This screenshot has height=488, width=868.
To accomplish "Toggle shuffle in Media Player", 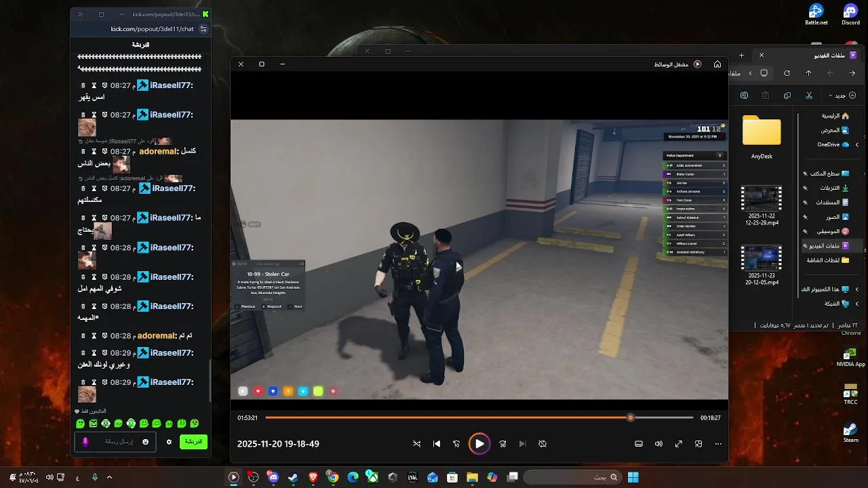I will point(416,444).
